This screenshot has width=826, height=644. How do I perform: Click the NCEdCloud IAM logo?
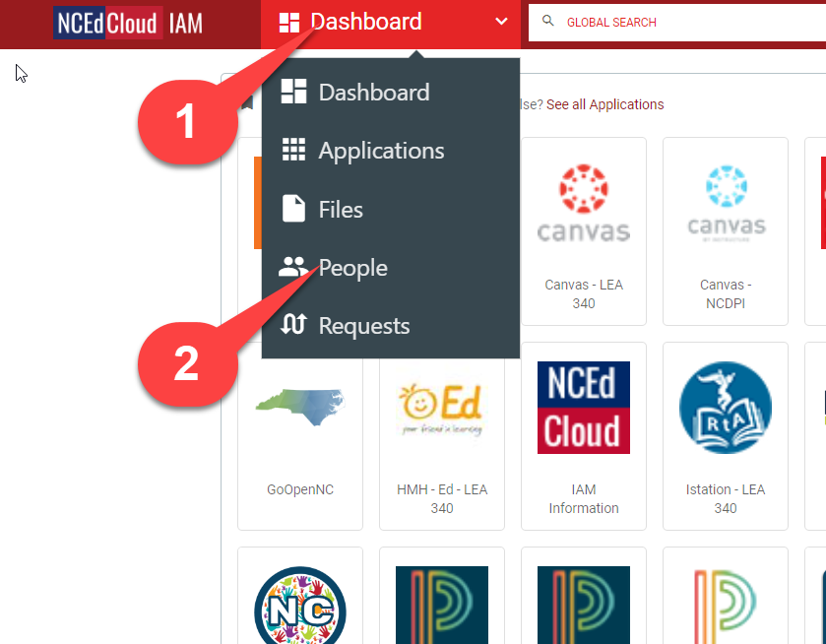coord(129,23)
